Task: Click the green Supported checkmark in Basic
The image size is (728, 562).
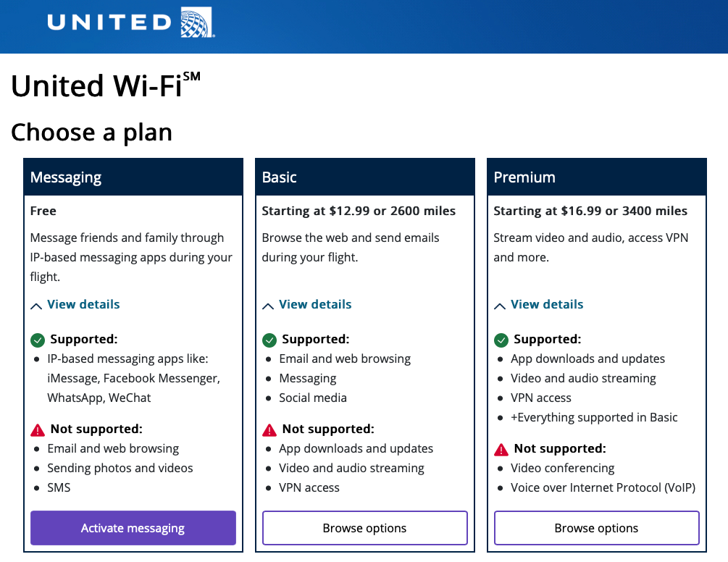Action: [x=269, y=340]
